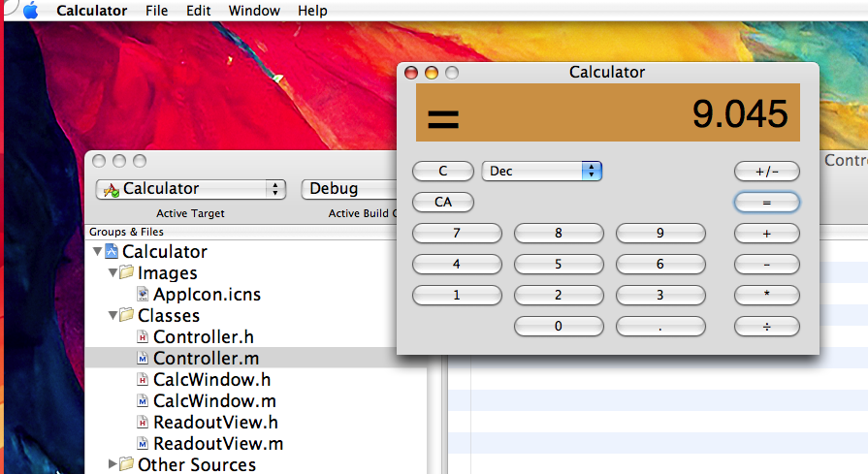Click the decimal point button

pyautogui.click(x=660, y=327)
